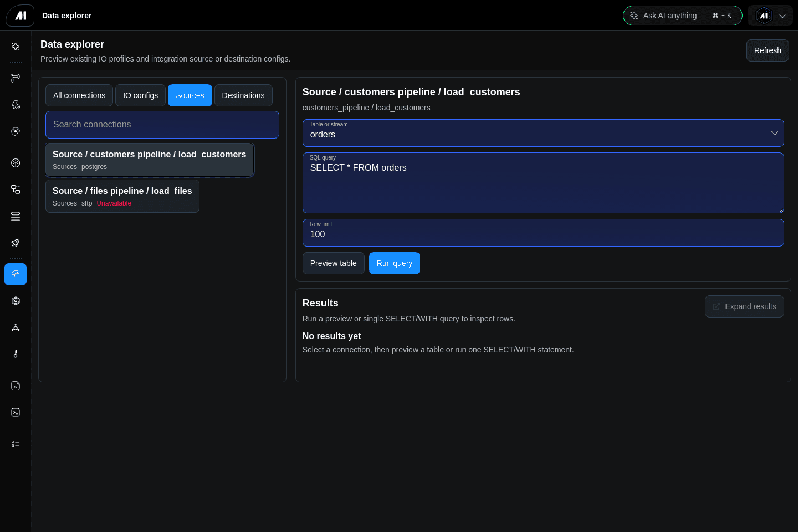Focus the Search connections field

(162, 125)
